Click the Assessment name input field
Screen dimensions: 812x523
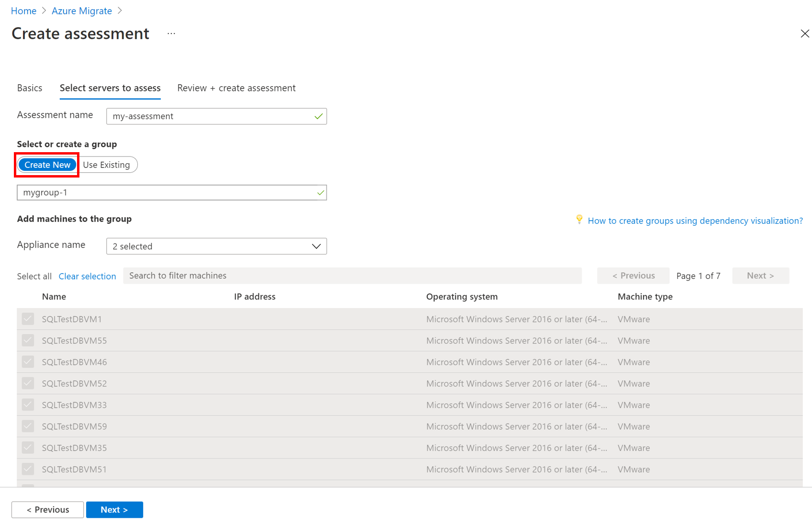pos(211,116)
